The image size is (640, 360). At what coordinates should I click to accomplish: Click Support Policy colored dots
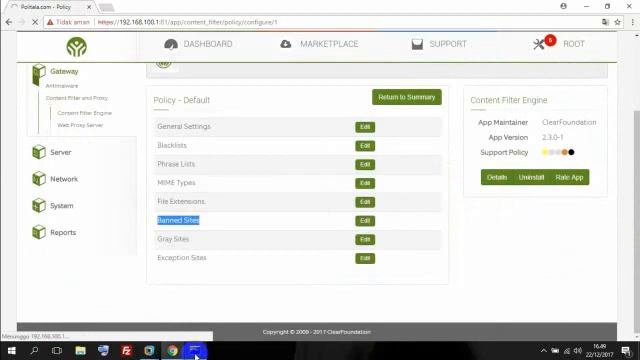[x=558, y=152]
